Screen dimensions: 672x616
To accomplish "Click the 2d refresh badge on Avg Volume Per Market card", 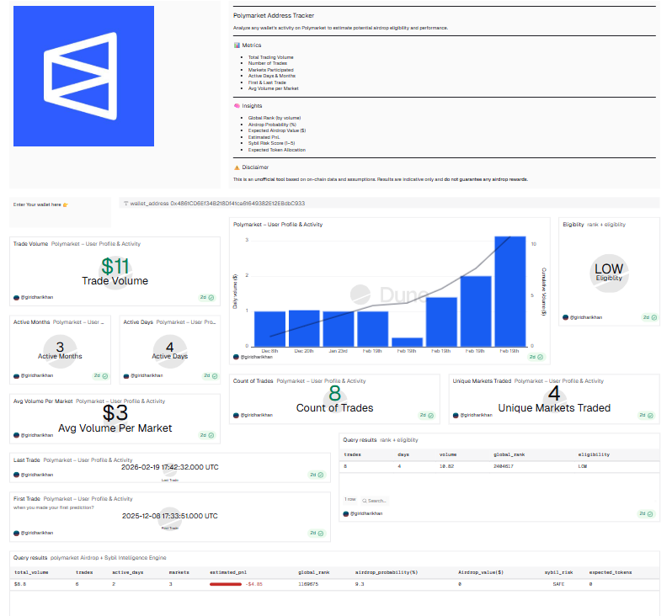I will (x=207, y=435).
